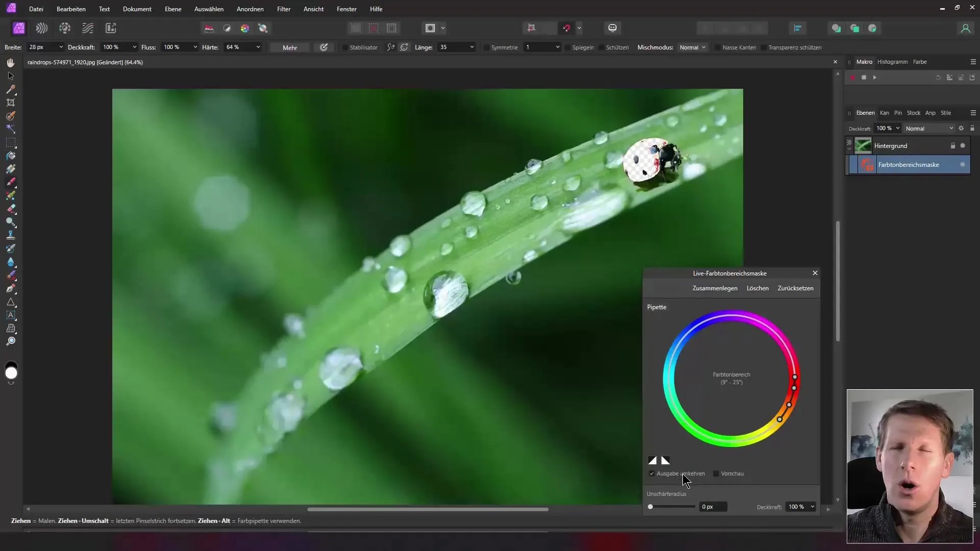Toggle the snapping magnet icon
Image resolution: width=980 pixels, height=551 pixels.
[567, 28]
